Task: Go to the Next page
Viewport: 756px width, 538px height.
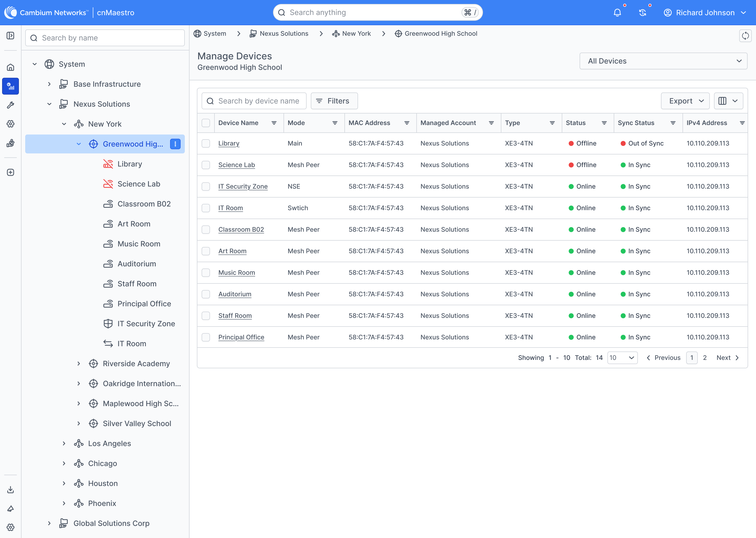Action: click(x=728, y=358)
